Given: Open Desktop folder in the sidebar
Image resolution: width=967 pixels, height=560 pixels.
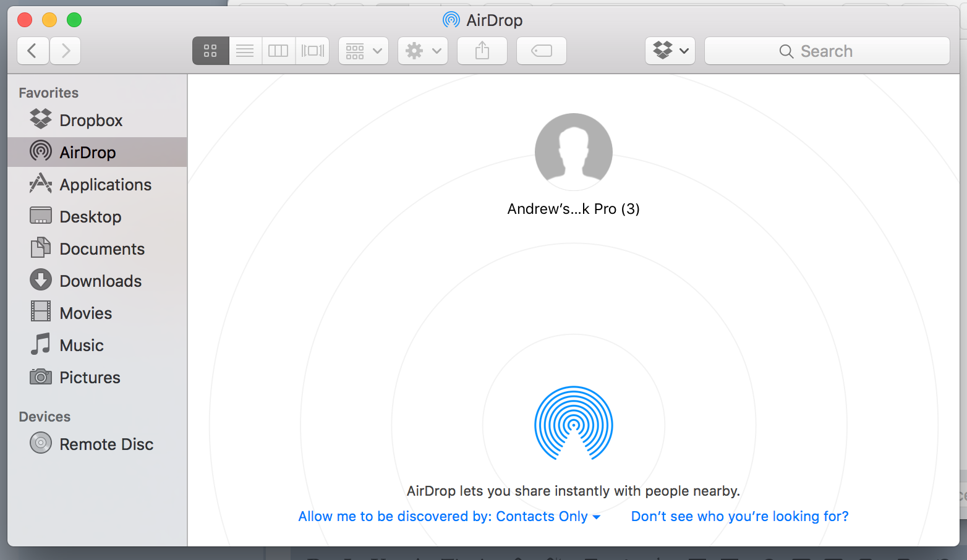Looking at the screenshot, I should pyautogui.click(x=97, y=216).
